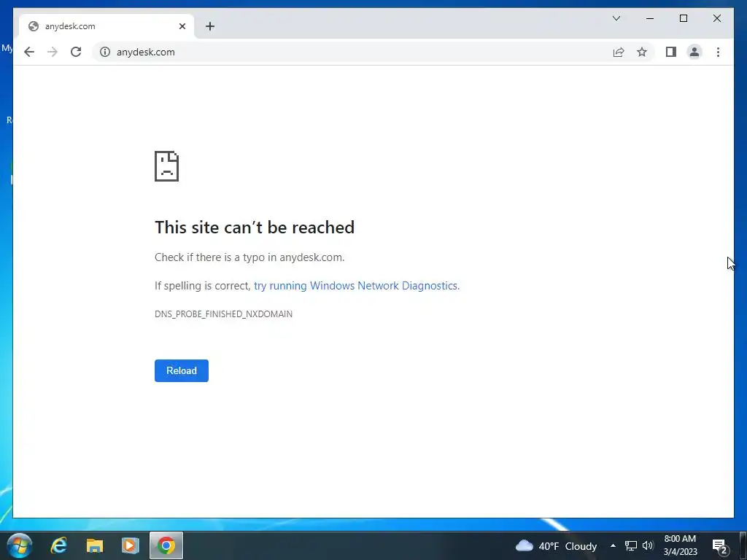Image resolution: width=747 pixels, height=560 pixels.
Task: View site information icon in address bar
Action: pos(105,52)
